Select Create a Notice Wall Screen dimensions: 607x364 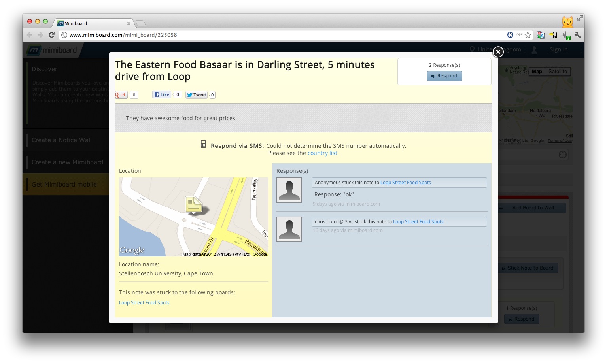(x=62, y=140)
